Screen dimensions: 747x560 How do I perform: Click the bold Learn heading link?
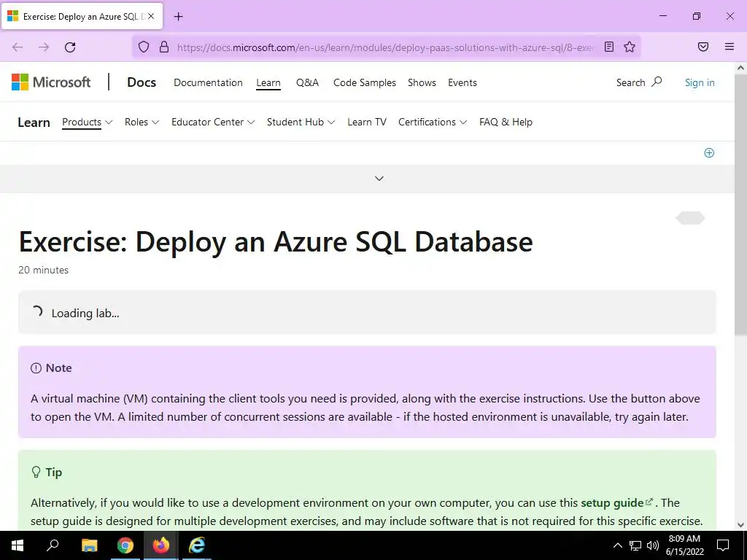pos(34,122)
